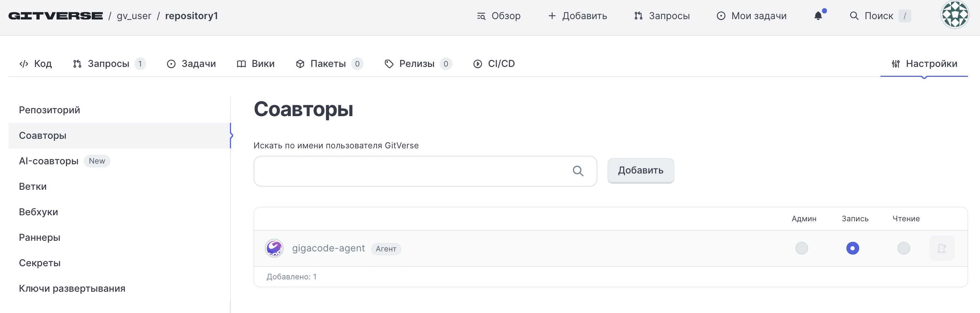
Task: Select Чтение permission for gigacode-agent
Action: pyautogui.click(x=903, y=248)
